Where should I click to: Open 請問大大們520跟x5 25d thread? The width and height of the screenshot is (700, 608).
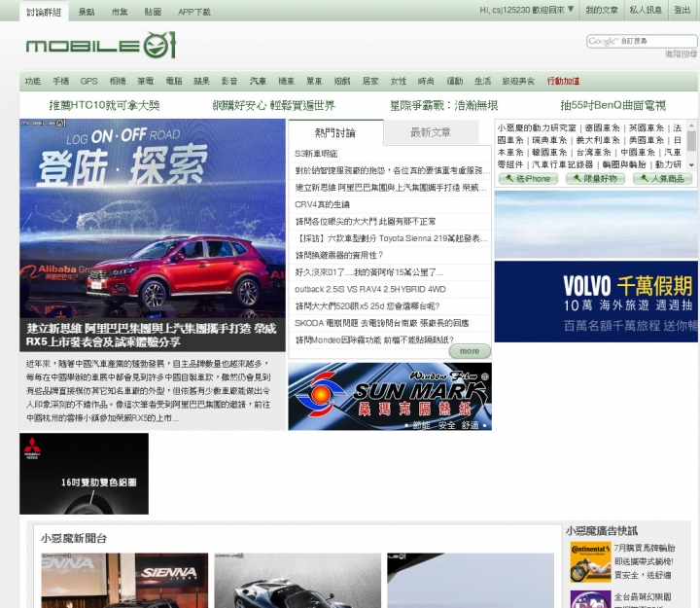[367, 306]
